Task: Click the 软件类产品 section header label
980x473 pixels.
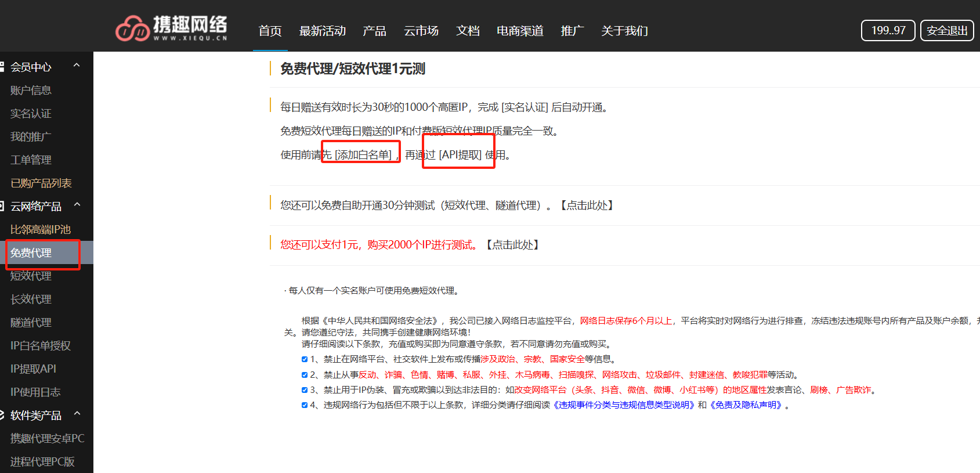Action: point(36,415)
